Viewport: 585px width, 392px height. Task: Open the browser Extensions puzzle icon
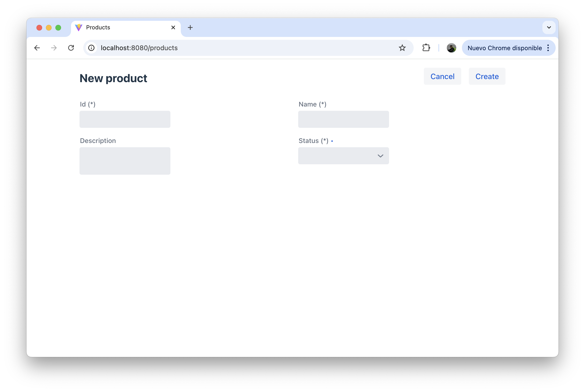tap(426, 48)
